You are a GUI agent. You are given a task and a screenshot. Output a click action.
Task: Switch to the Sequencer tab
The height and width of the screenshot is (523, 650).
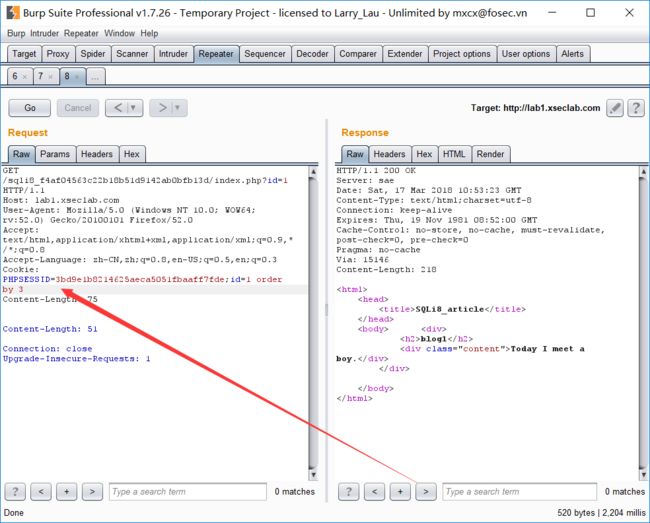tap(265, 54)
